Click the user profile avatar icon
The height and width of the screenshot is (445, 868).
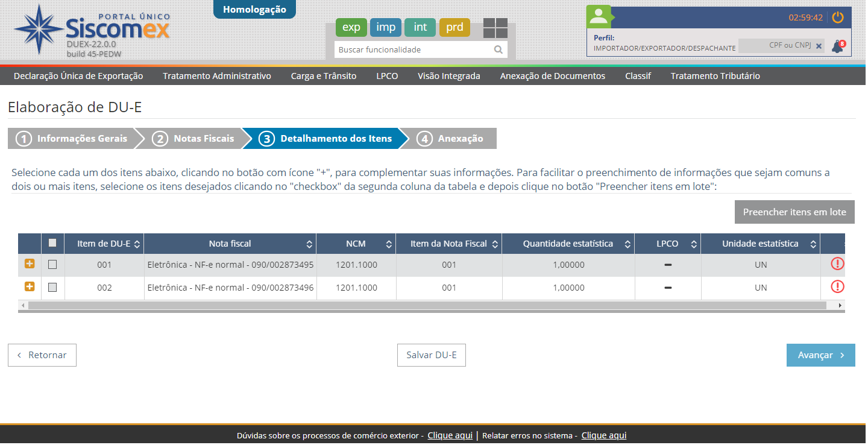point(599,17)
